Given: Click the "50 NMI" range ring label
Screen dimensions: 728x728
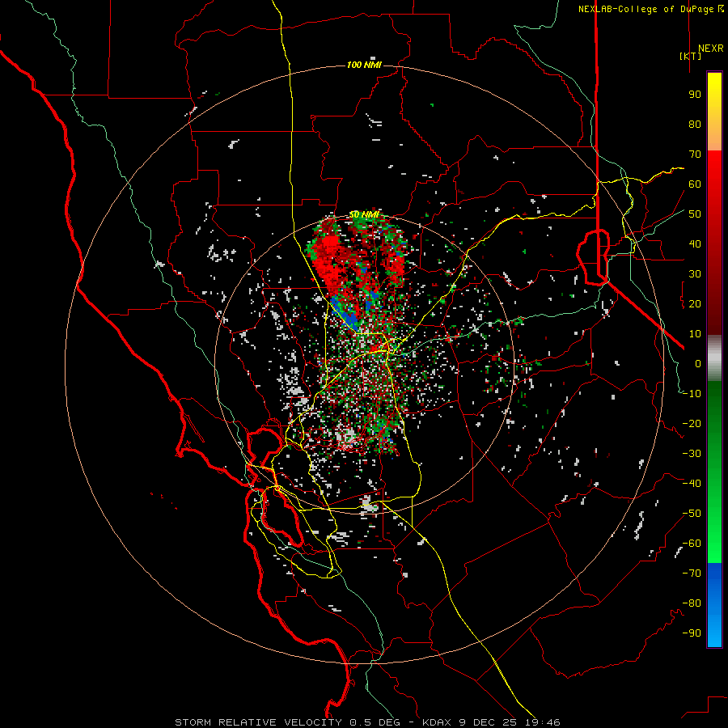Looking at the screenshot, I should (x=364, y=214).
